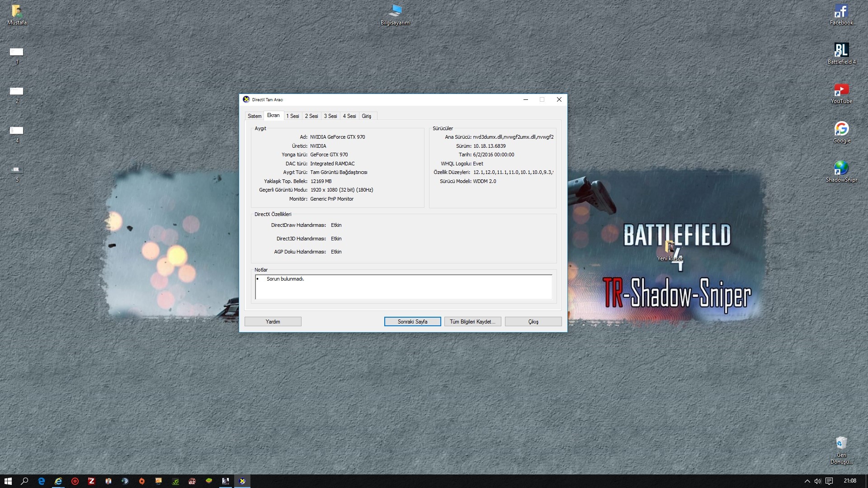Open the 3 Sesi tab
The width and height of the screenshot is (868, 488).
click(330, 116)
